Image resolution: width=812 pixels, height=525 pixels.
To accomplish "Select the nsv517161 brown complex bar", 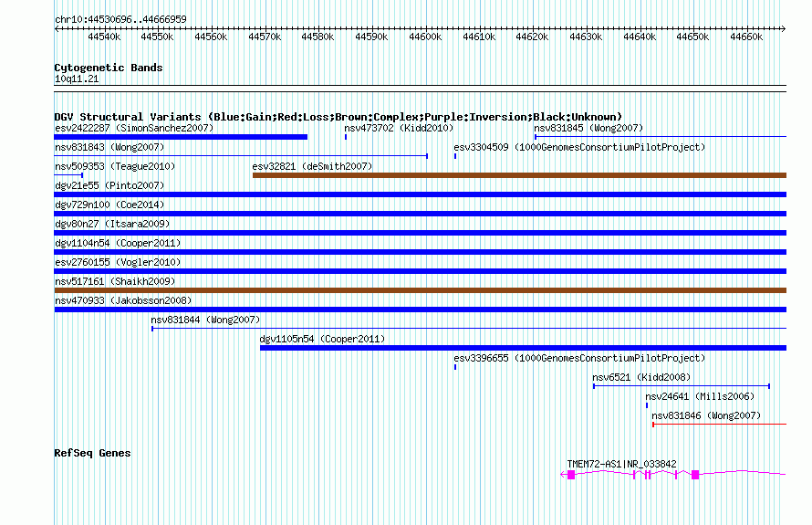I will coord(421,290).
